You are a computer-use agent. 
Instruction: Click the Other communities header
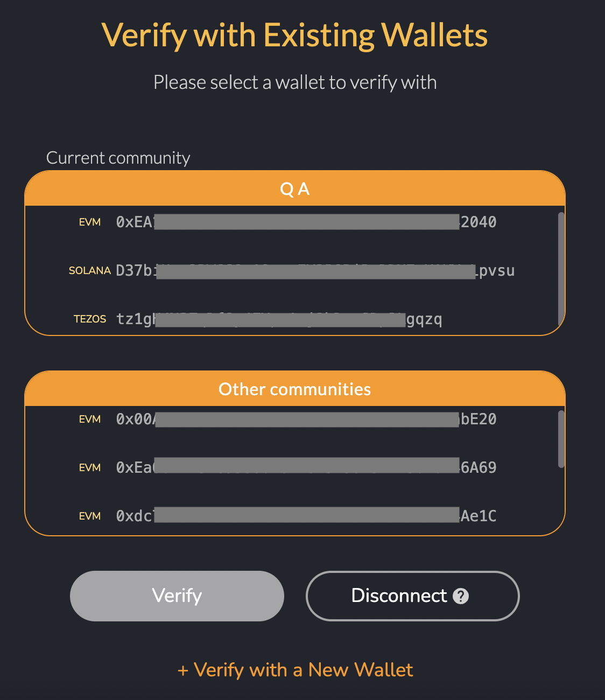click(x=294, y=389)
